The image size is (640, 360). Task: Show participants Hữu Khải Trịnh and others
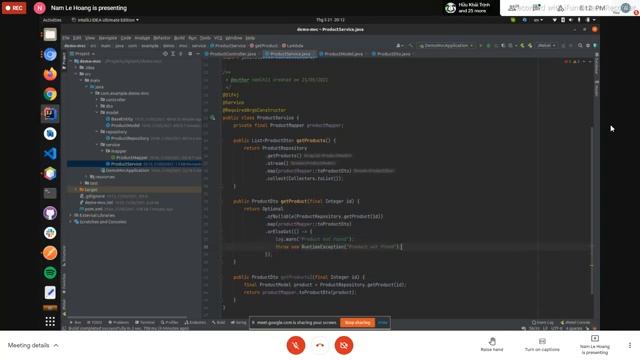tap(469, 8)
